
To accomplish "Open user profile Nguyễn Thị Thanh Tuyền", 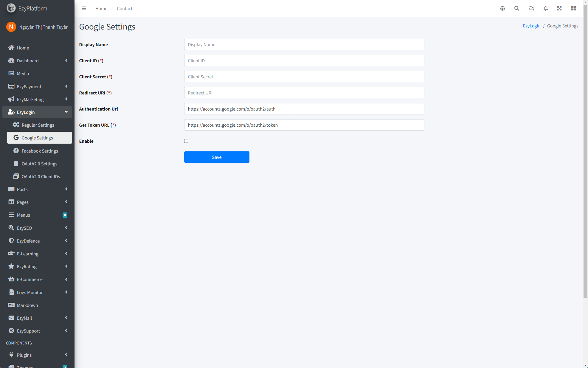I will 44,27.
